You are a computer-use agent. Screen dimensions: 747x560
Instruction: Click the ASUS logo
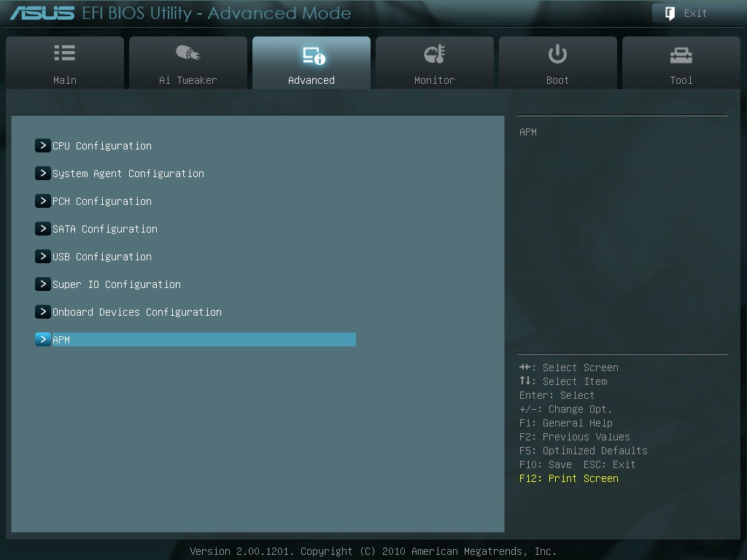[x=42, y=13]
